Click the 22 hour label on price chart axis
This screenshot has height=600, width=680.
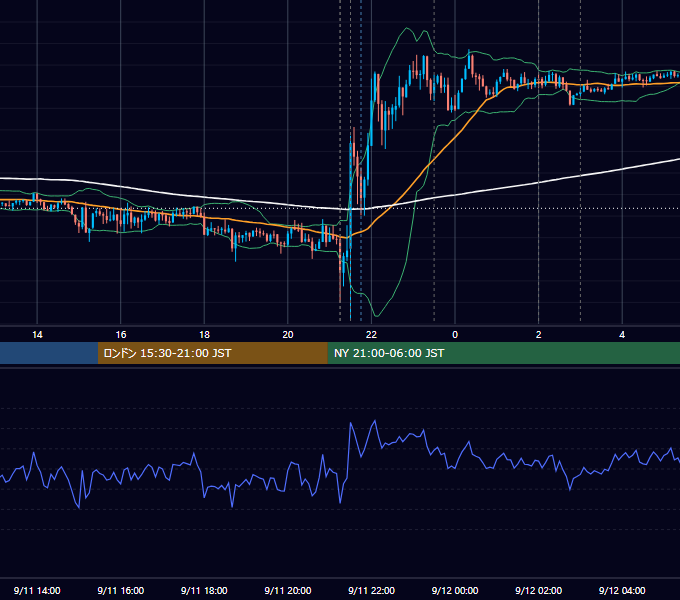[x=371, y=335]
